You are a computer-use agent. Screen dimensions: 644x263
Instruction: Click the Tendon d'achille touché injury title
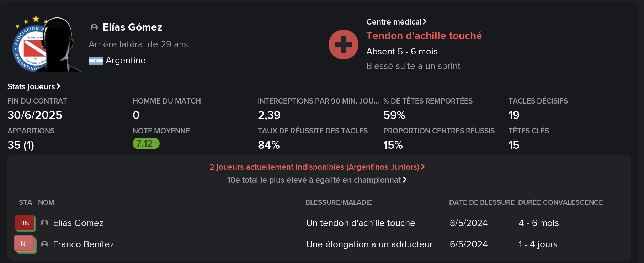point(424,36)
